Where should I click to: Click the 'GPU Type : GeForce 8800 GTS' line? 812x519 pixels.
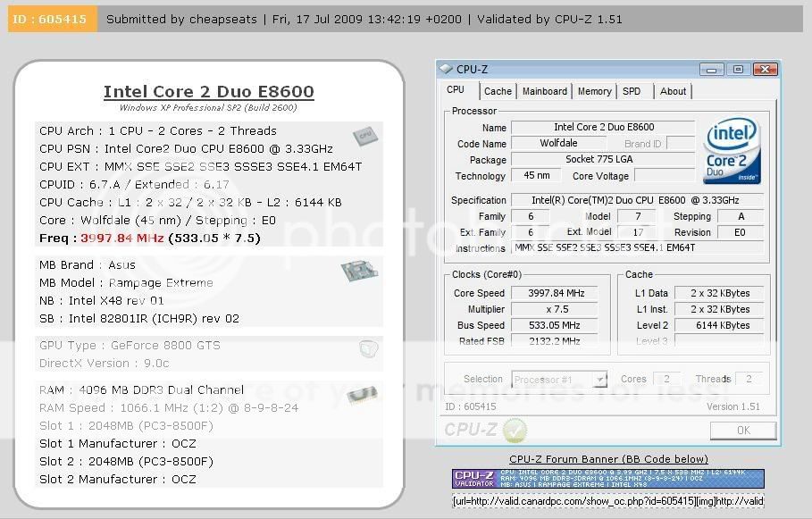coord(130,346)
